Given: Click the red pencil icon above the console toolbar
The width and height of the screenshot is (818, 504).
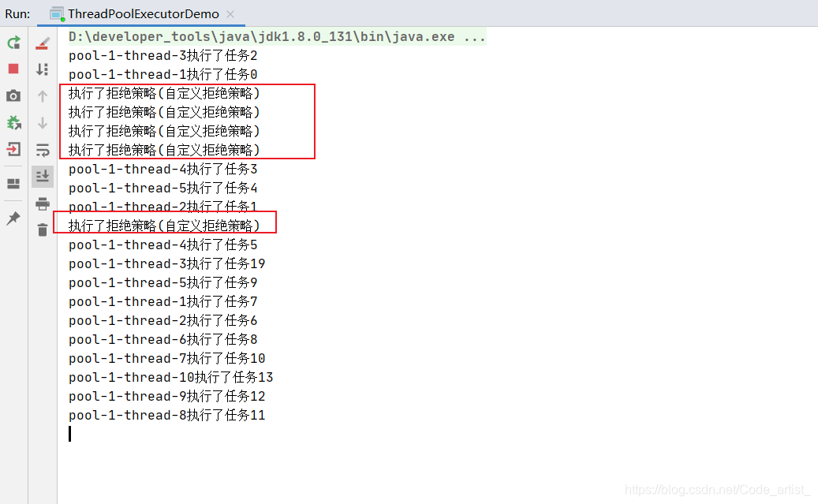Looking at the screenshot, I should click(x=43, y=43).
